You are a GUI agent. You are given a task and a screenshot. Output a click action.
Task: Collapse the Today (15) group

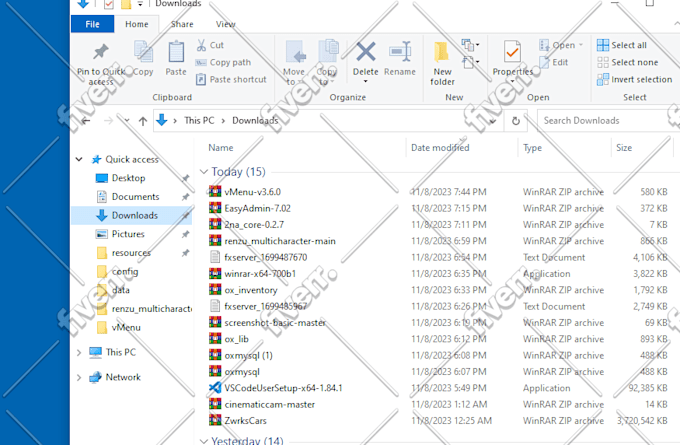point(204,172)
